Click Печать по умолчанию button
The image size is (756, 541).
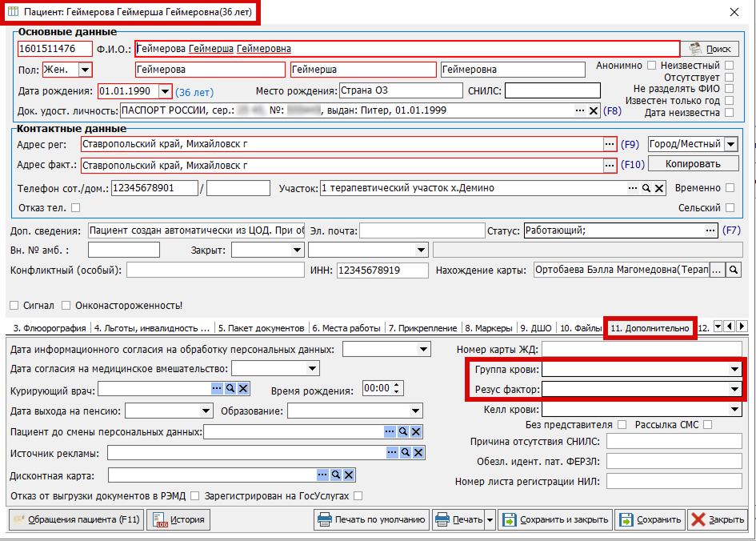point(371,519)
